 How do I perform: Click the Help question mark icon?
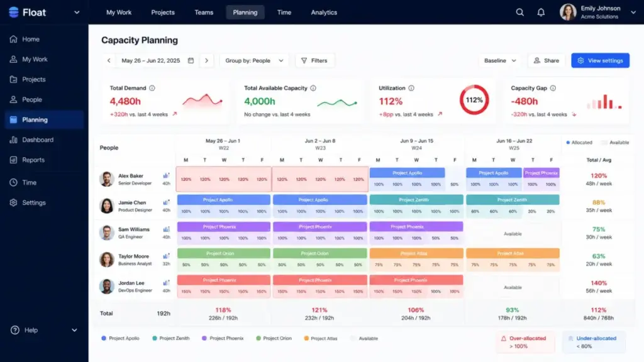pos(15,330)
